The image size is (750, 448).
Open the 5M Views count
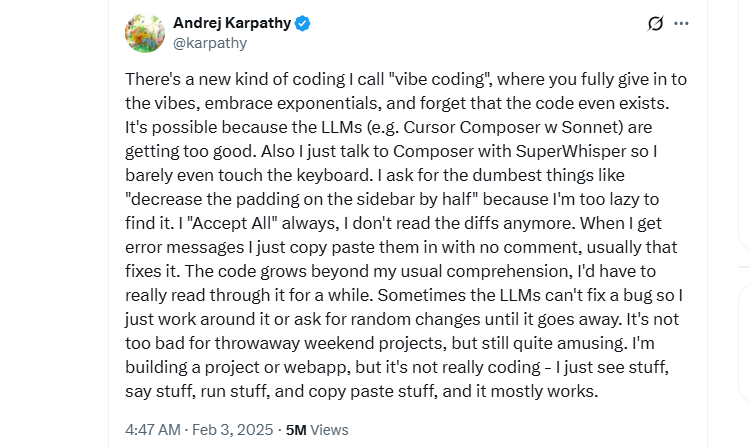pyautogui.click(x=317, y=430)
